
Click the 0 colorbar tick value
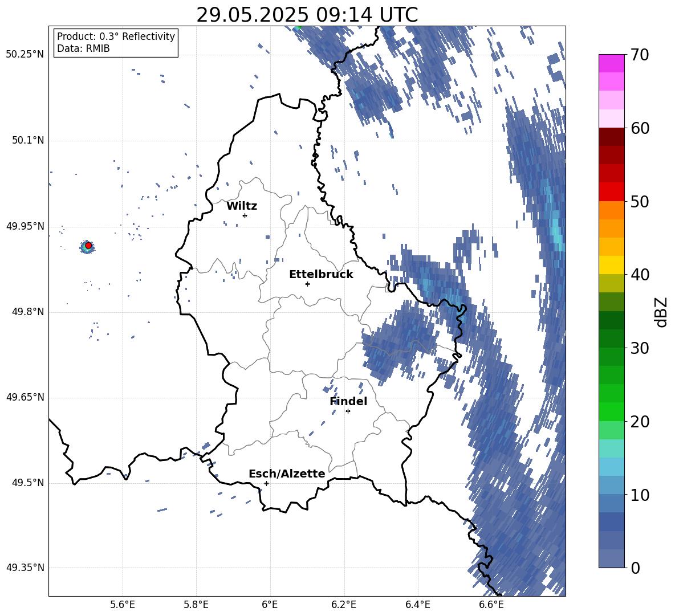point(635,568)
